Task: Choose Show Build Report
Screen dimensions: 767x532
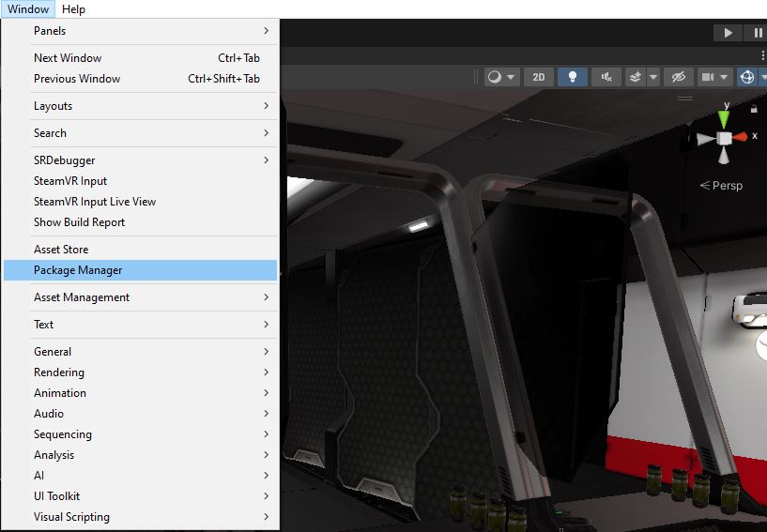Action: [141, 222]
